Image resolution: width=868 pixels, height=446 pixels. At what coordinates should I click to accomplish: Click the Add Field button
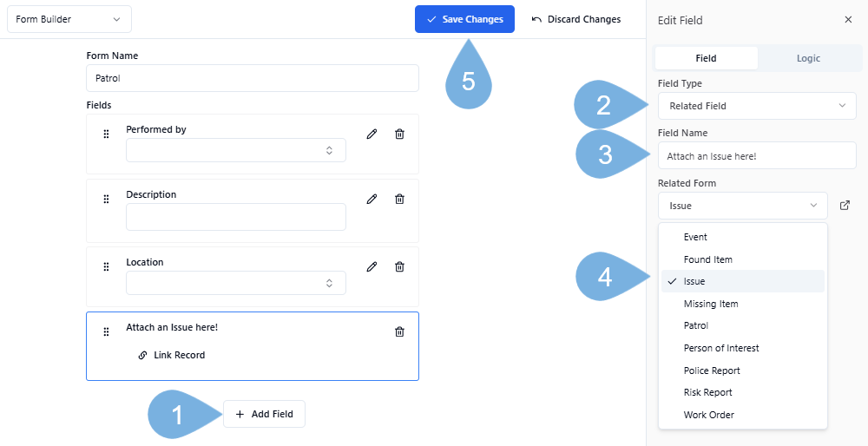click(264, 414)
